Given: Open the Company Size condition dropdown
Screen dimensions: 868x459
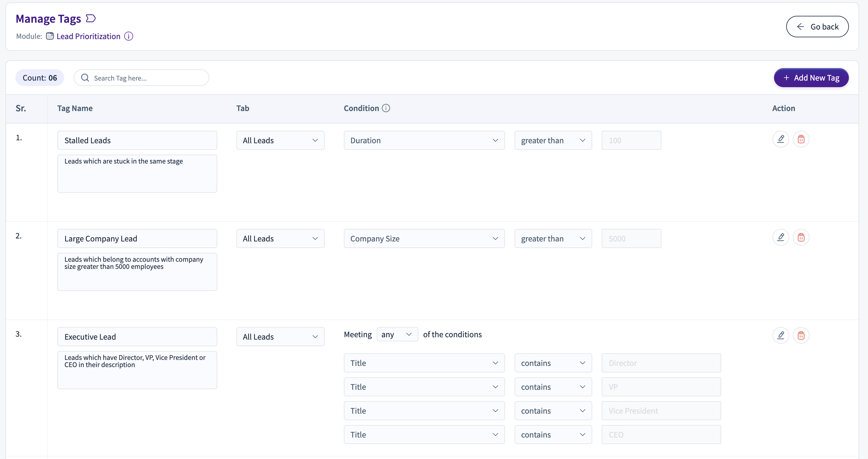Looking at the screenshot, I should [x=424, y=238].
